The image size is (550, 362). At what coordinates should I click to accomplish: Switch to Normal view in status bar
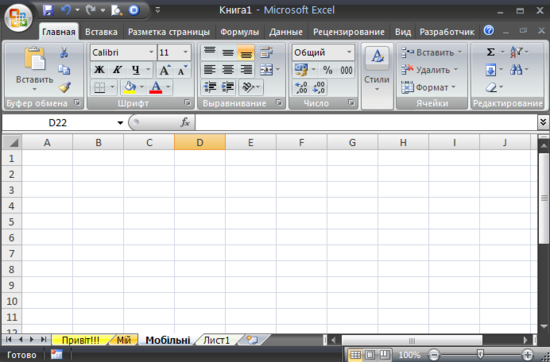point(355,355)
